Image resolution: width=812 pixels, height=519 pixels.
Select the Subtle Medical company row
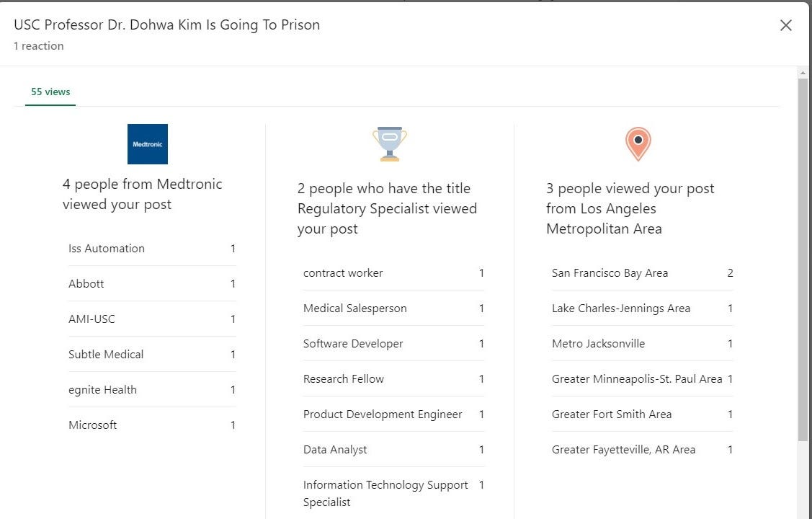coord(152,354)
